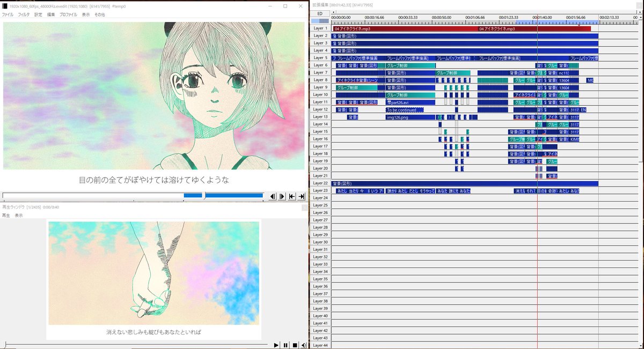The image size is (644, 349).
Task: Click the 00:01:23.33 mark on time ruler
Action: point(508,17)
